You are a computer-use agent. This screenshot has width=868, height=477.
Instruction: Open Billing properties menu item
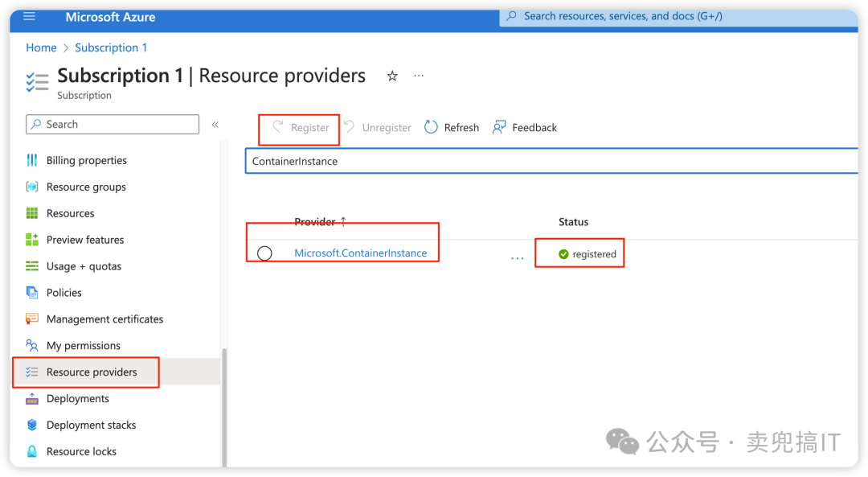tap(86, 161)
